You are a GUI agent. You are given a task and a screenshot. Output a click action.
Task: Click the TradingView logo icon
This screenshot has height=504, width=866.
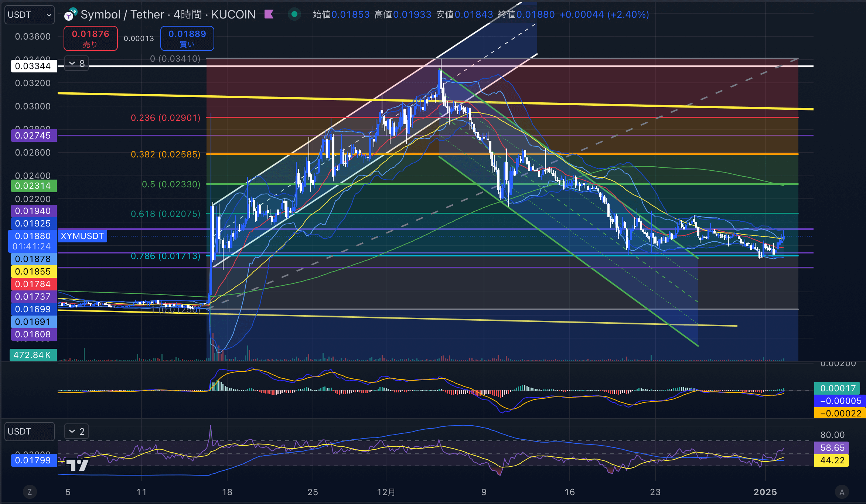(78, 464)
